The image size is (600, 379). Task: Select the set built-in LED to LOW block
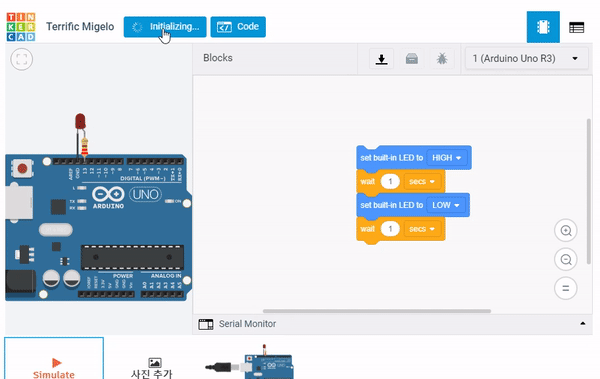[x=391, y=205]
